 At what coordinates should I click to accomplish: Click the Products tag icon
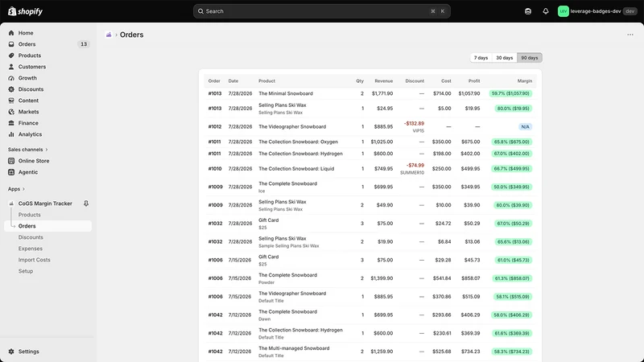[x=11, y=56]
